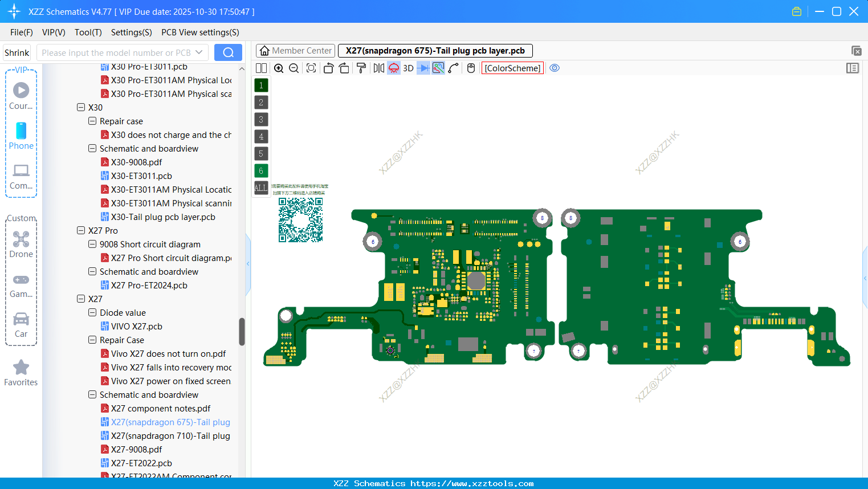This screenshot has width=868, height=489.
Task: Switch the board to 3D view
Action: coord(408,68)
